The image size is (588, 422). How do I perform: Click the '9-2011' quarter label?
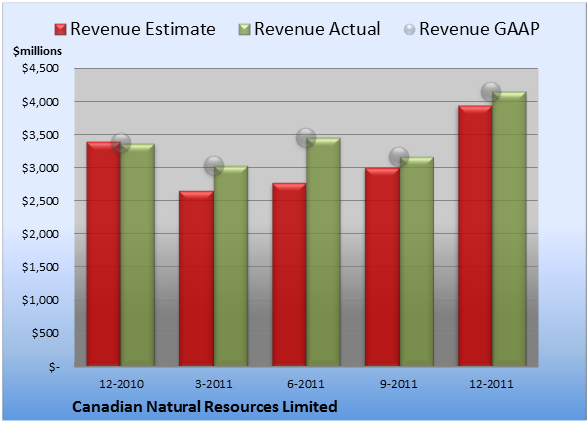pos(399,384)
